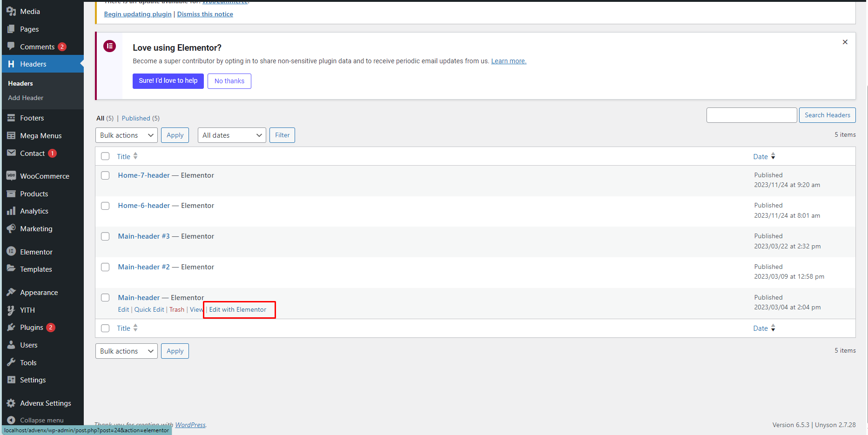The height and width of the screenshot is (435, 868).
Task: Click Sure! I'd love to help button
Action: pyautogui.click(x=168, y=81)
